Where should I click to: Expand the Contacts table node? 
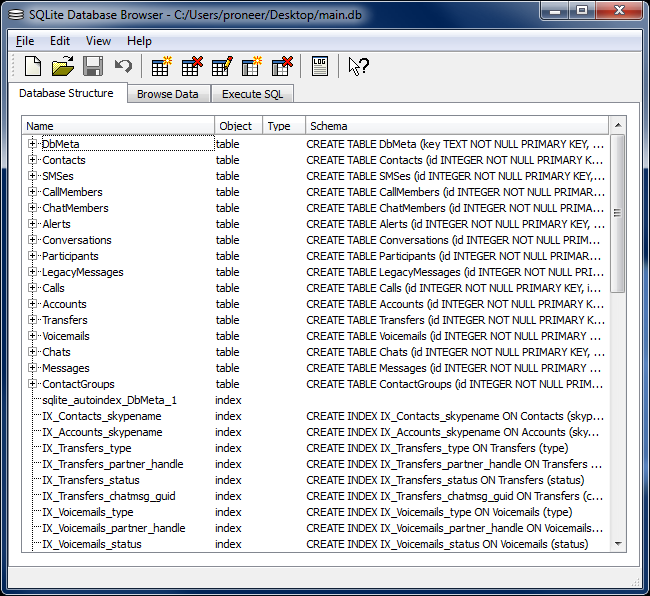pyautogui.click(x=32, y=160)
